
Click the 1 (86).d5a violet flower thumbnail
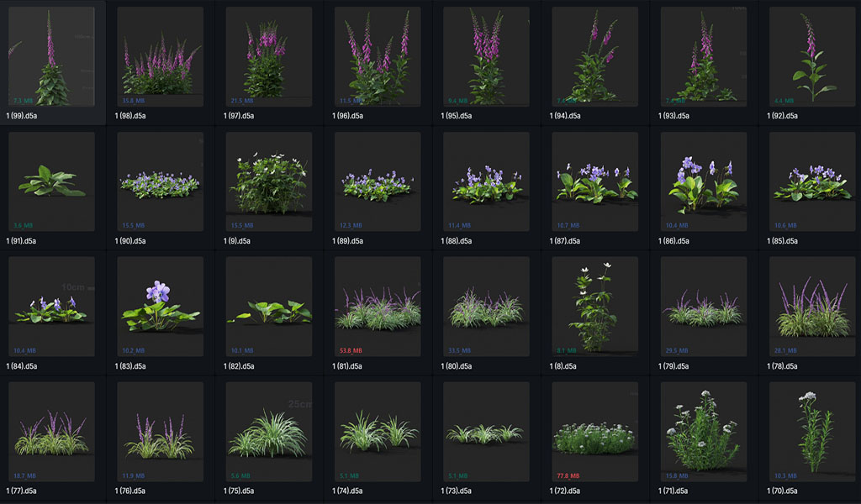(703, 181)
